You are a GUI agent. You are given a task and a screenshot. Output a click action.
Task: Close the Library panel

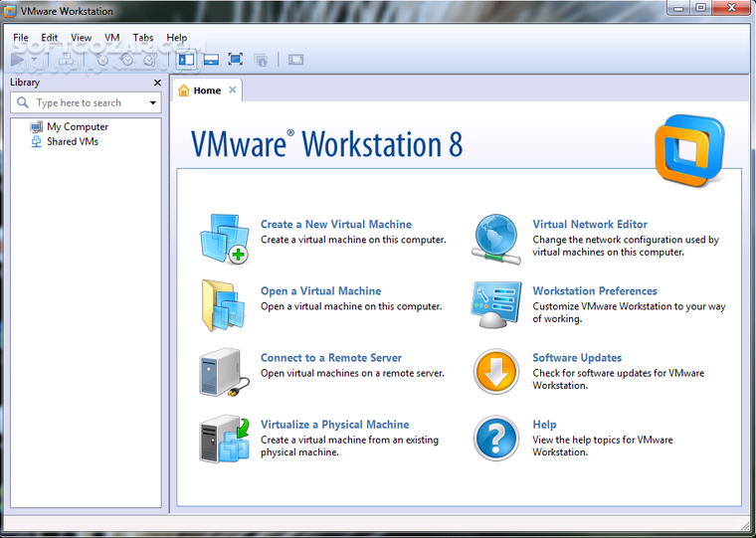pyautogui.click(x=157, y=83)
